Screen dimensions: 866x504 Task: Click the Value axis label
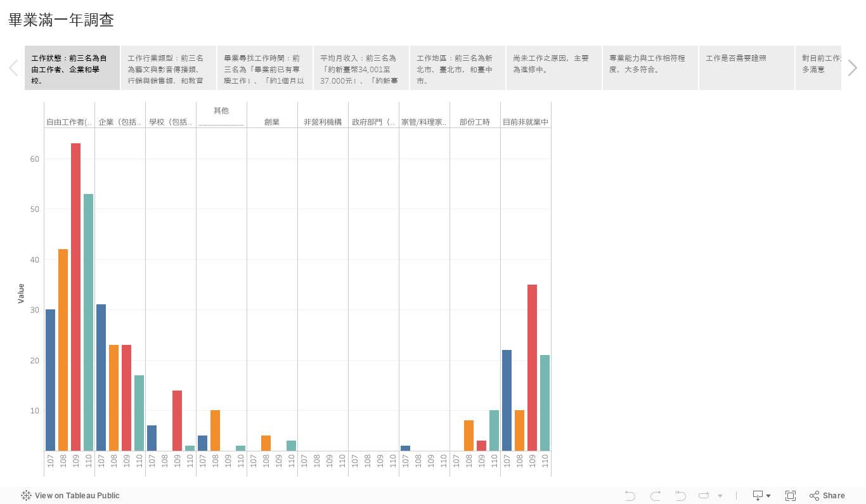point(21,293)
